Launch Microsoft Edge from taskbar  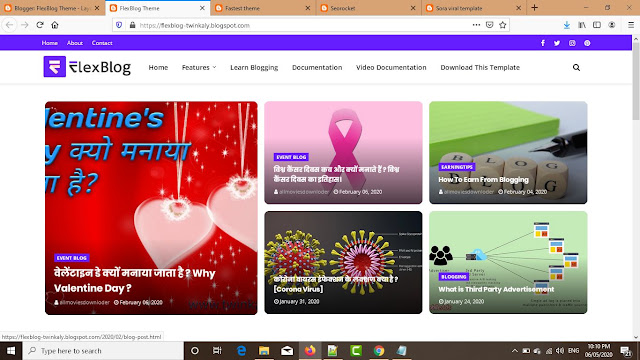[241, 351]
